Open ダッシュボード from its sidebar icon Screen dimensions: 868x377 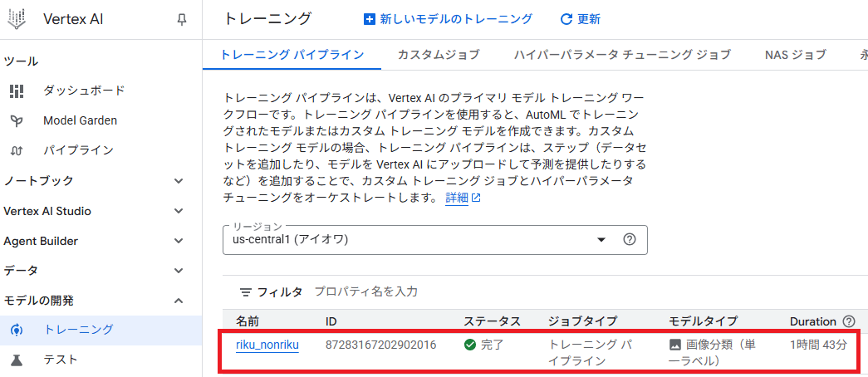pyautogui.click(x=17, y=91)
